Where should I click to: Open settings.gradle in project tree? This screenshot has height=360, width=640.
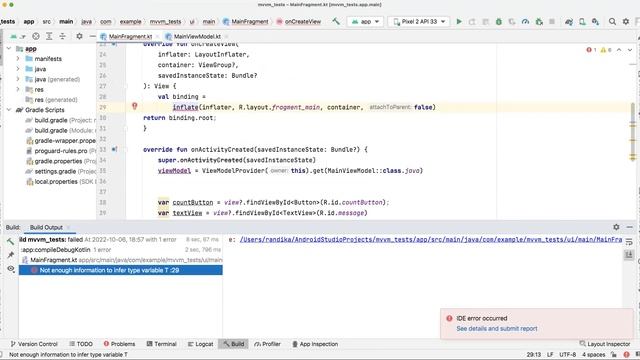(x=56, y=171)
